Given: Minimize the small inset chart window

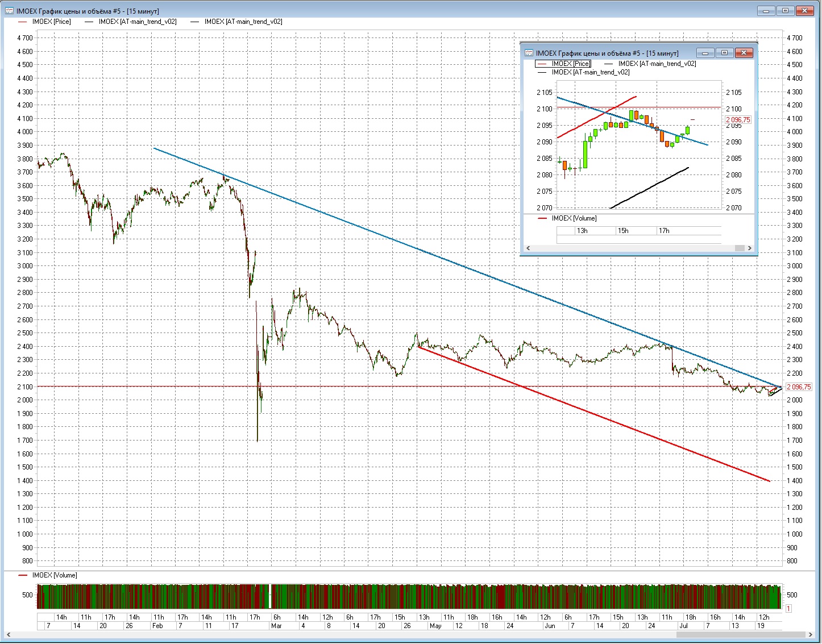Looking at the screenshot, I should [705, 53].
